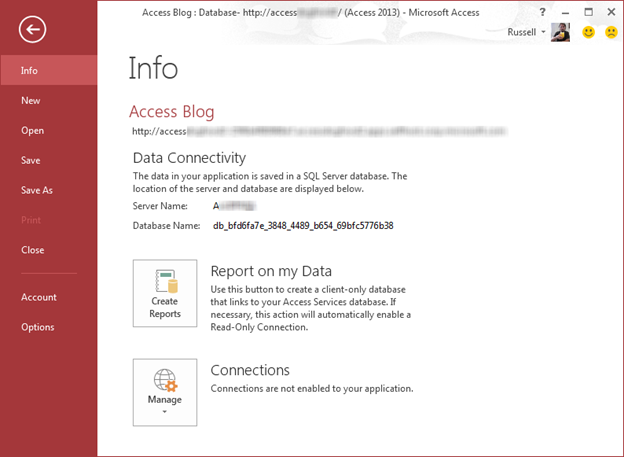Click the blurred http://access URL
The height and width of the screenshot is (457, 624).
click(x=320, y=131)
